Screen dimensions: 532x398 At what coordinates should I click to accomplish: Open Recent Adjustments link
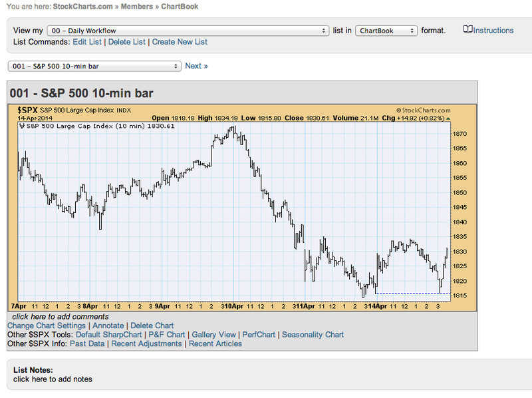point(146,343)
